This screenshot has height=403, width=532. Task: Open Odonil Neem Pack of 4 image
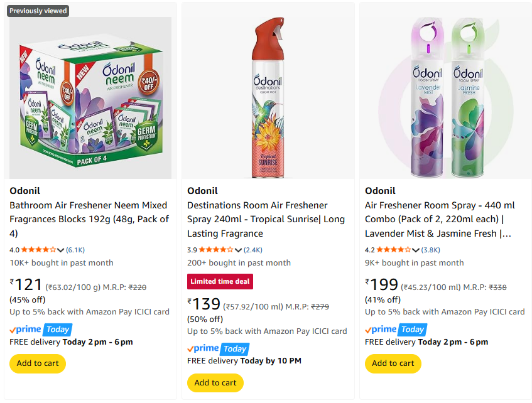point(90,97)
